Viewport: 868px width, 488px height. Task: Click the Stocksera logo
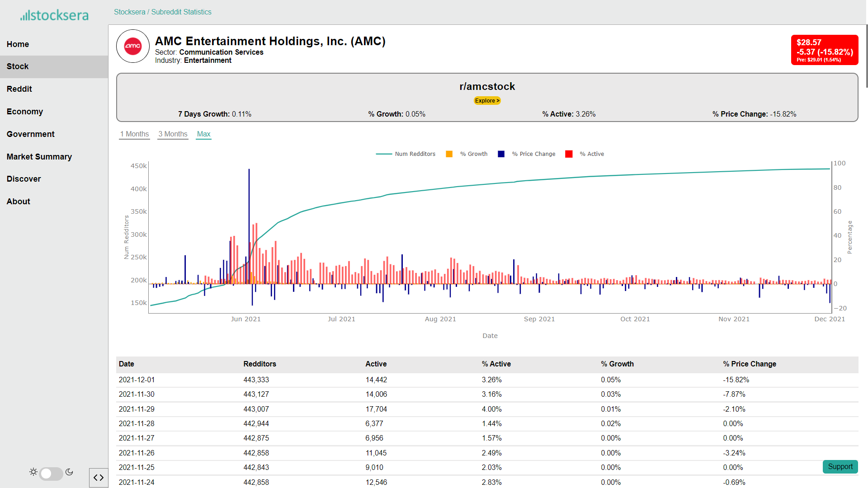click(x=54, y=15)
